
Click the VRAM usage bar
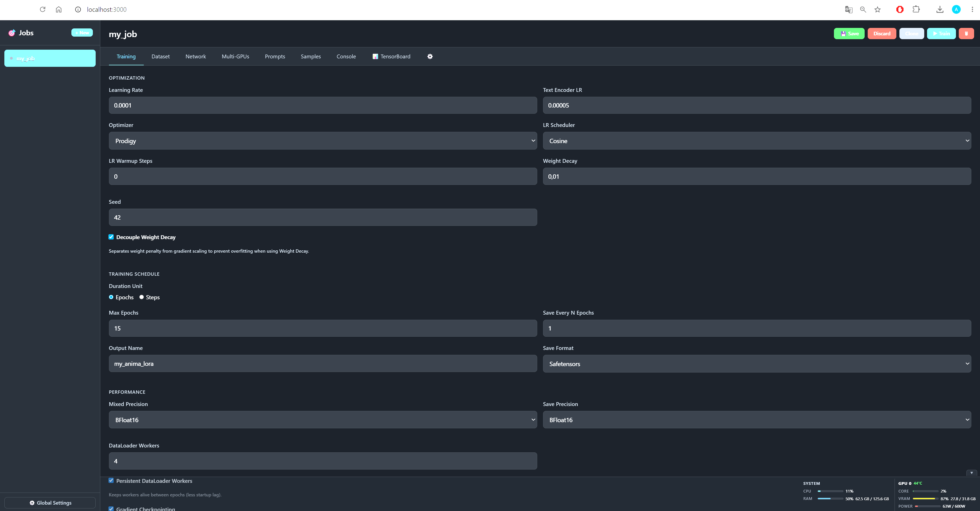(925, 498)
